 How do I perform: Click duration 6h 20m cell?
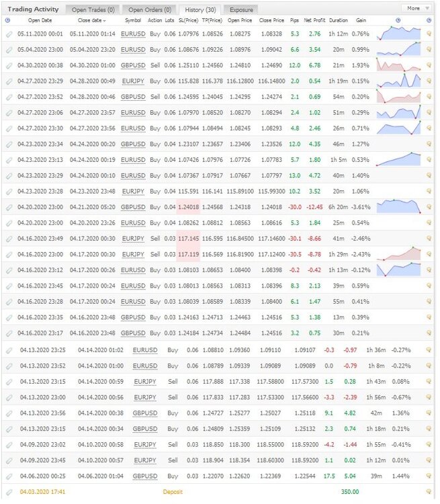(x=339, y=207)
